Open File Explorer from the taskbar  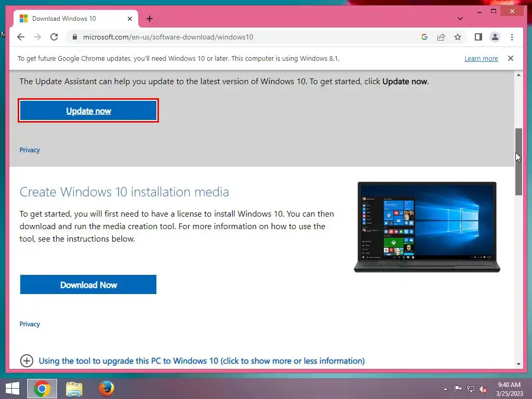pos(74,389)
